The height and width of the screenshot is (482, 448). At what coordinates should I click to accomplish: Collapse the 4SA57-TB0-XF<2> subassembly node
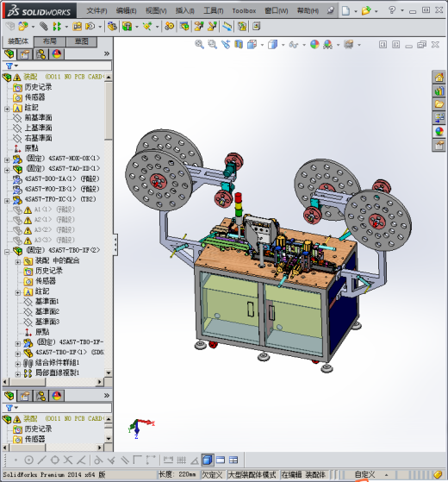pyautogui.click(x=7, y=252)
